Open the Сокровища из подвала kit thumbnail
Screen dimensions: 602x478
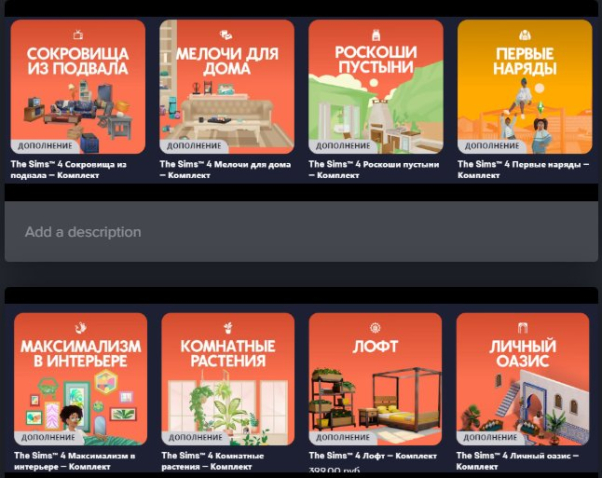click(78, 87)
